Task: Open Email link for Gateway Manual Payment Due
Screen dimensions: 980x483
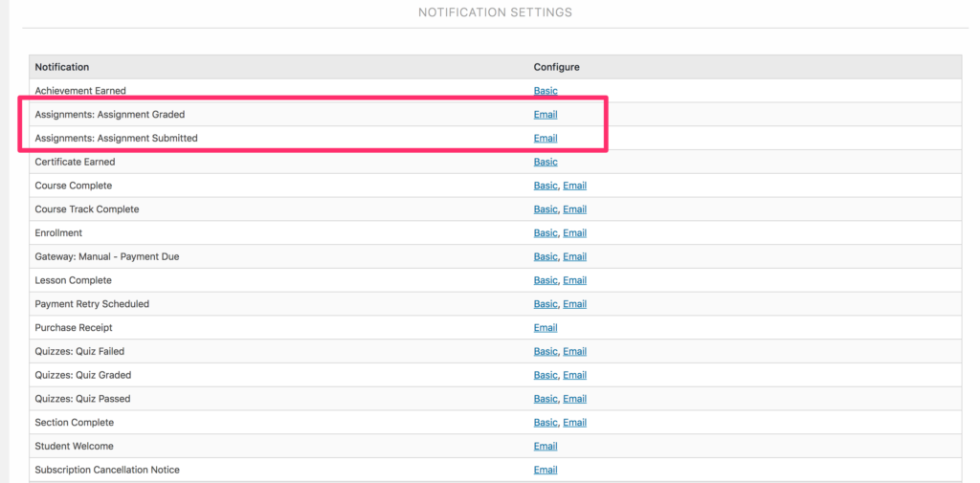Action: (x=574, y=257)
